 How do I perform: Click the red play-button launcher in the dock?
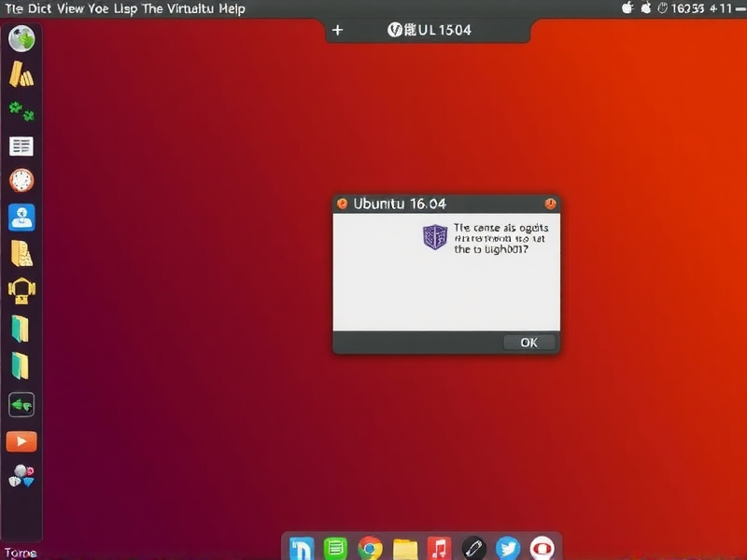21,441
